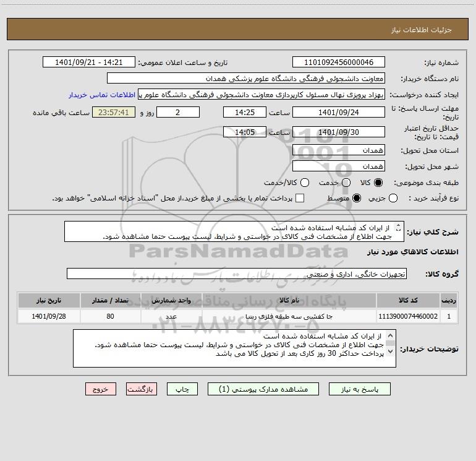Click scroll up arrow in توضیحات خریدار box
The width and height of the screenshot is (476, 461).
391,336
